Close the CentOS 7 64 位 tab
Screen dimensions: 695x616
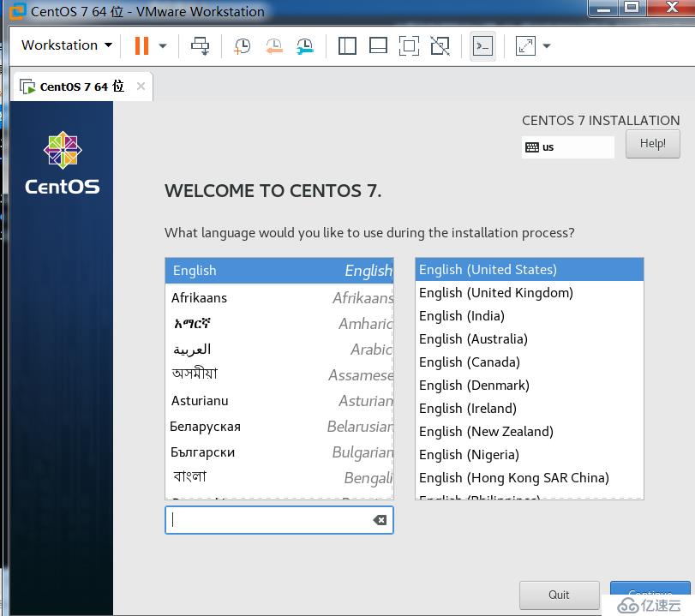[141, 86]
